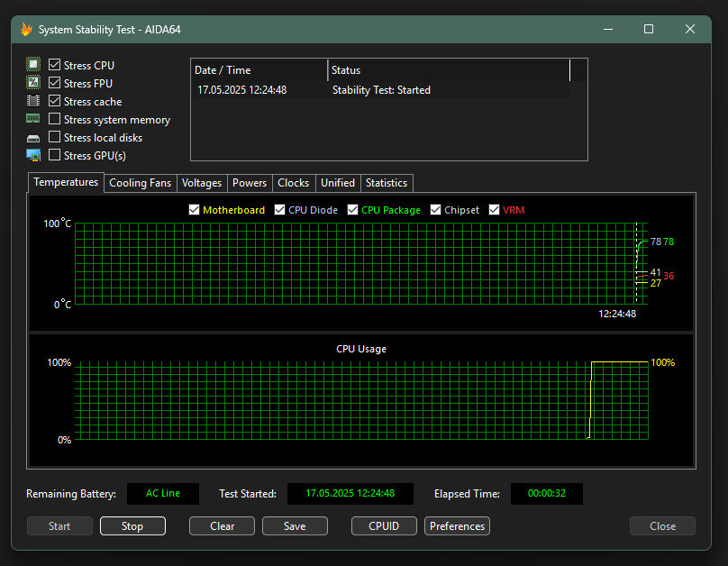Maximize the System Stability Test window
The width and height of the screenshot is (728, 566).
(x=649, y=29)
